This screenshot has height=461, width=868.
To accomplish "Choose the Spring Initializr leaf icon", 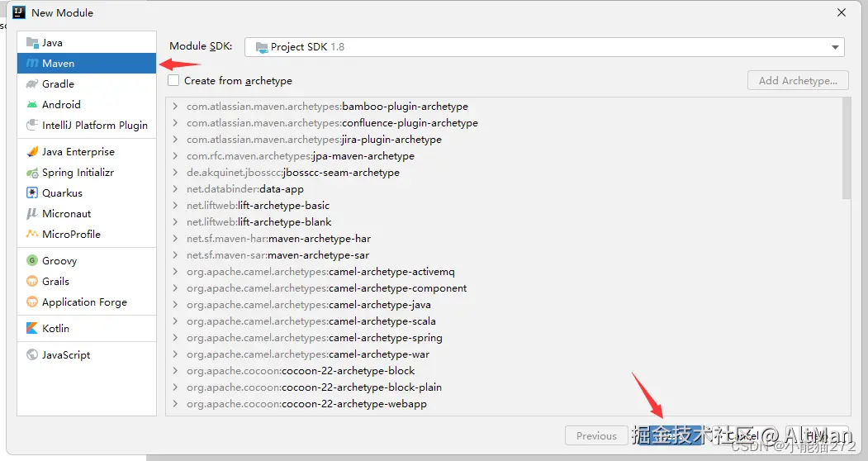I will 32,173.
